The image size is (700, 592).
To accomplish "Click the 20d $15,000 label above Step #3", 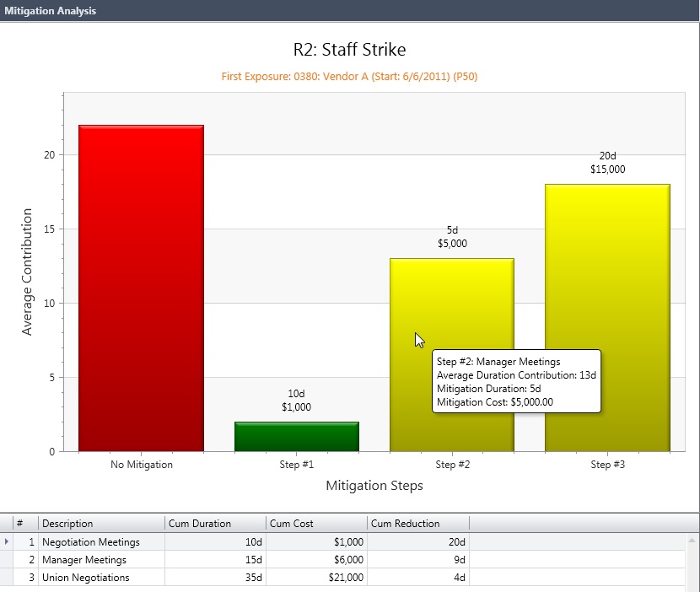I will pos(606,163).
